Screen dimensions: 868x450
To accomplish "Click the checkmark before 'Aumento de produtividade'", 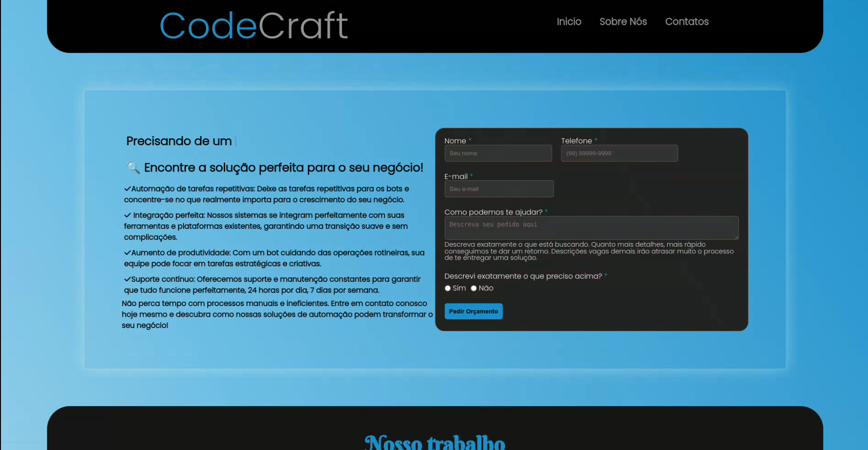I will coord(127,253).
